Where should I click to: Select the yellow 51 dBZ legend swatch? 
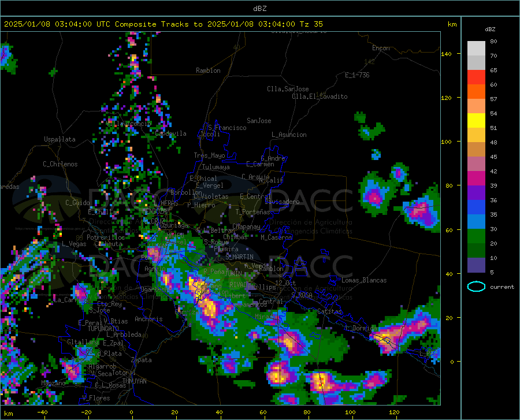point(476,121)
